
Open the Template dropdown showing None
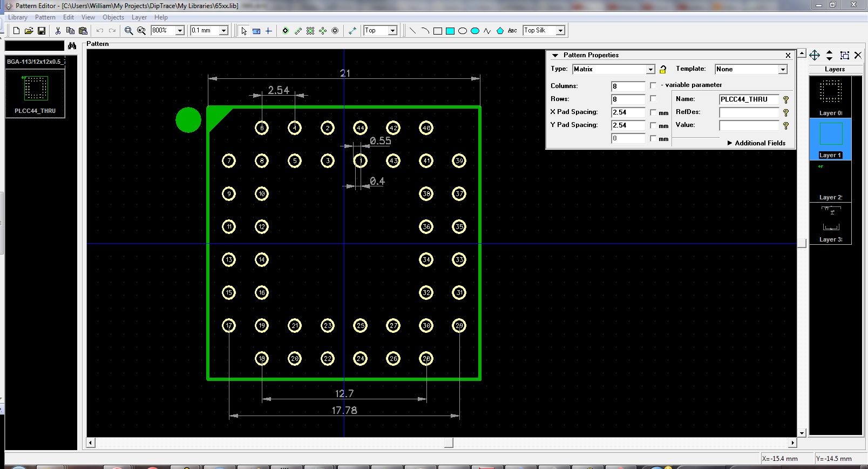click(x=782, y=69)
